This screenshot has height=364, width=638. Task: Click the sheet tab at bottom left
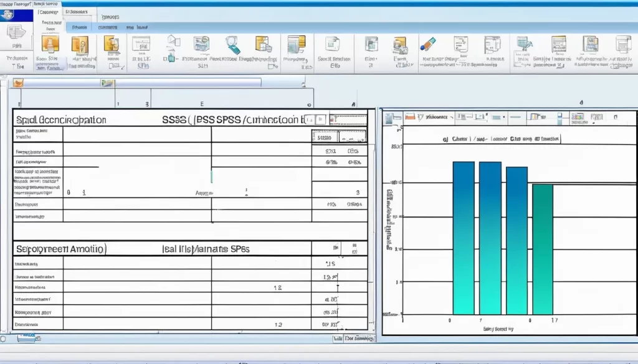click(x=27, y=337)
